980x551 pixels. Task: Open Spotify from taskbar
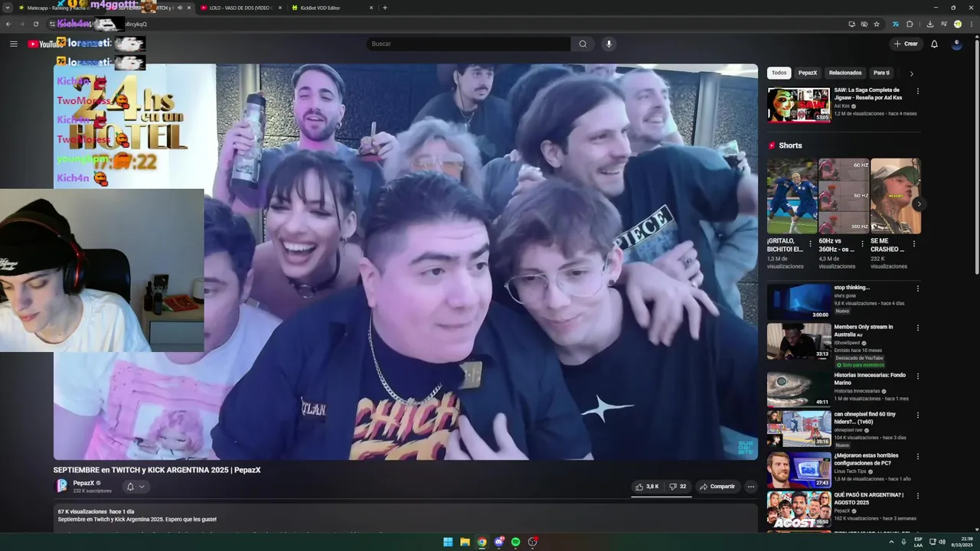[x=515, y=542]
